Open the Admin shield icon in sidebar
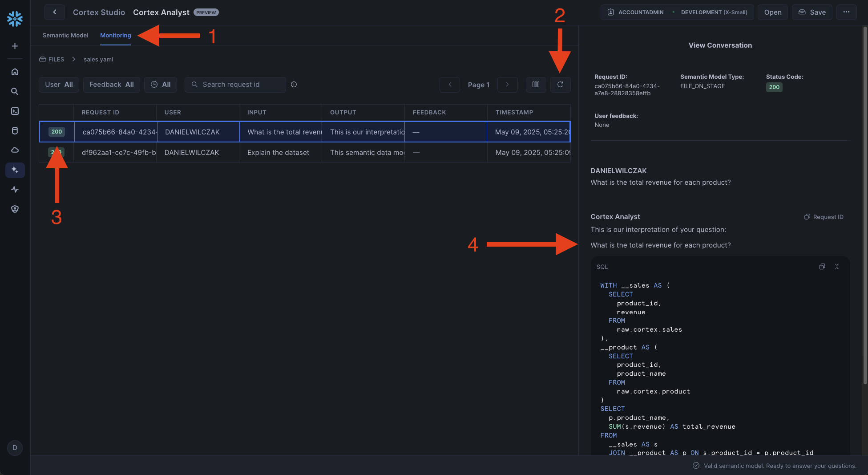The width and height of the screenshot is (868, 475). pos(15,209)
